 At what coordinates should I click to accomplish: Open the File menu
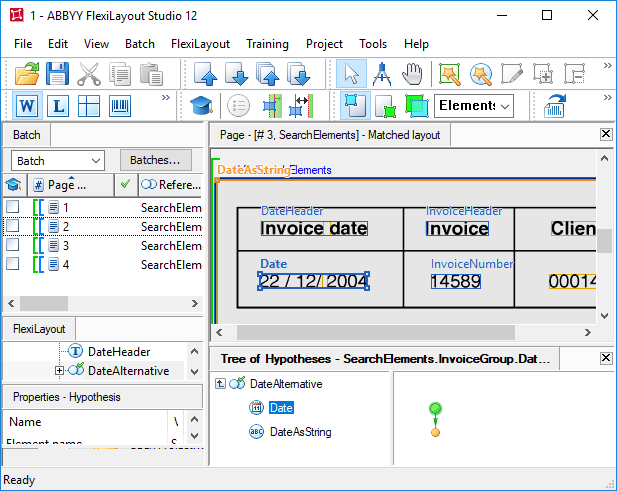pyautogui.click(x=23, y=44)
